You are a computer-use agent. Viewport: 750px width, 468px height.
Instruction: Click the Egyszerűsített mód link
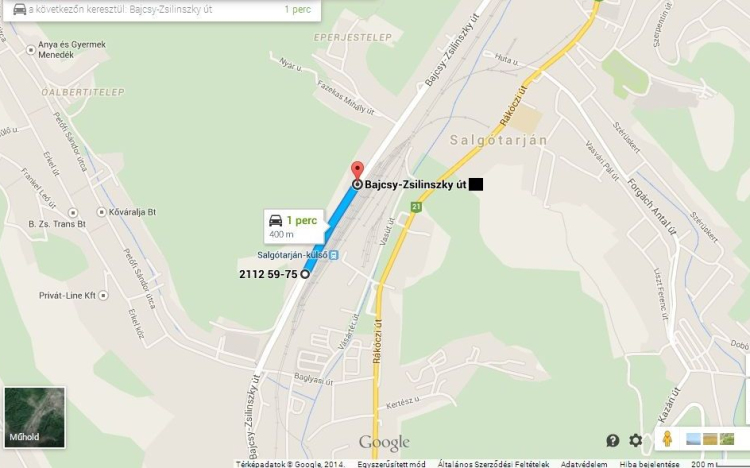pyautogui.click(x=391, y=464)
